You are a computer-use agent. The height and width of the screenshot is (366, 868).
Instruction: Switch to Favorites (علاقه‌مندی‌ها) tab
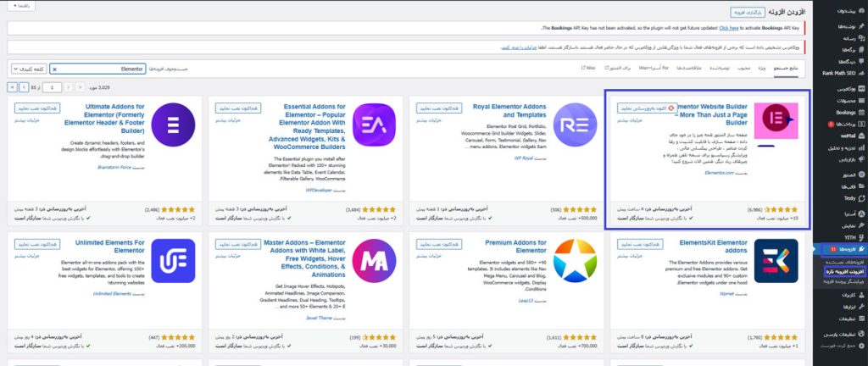689,68
